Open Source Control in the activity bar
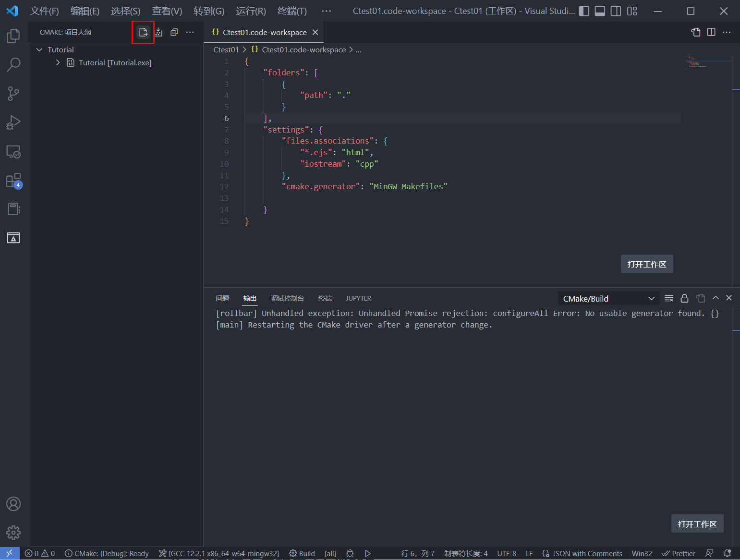 click(13, 94)
